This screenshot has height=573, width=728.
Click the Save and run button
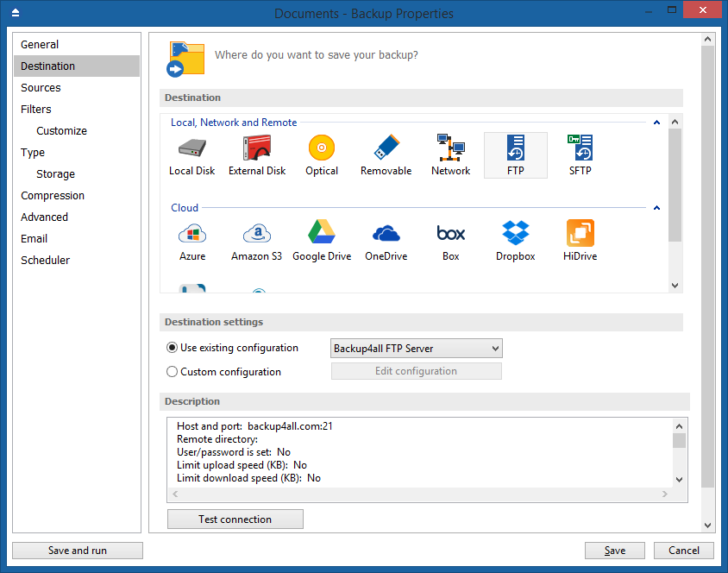pyautogui.click(x=78, y=551)
